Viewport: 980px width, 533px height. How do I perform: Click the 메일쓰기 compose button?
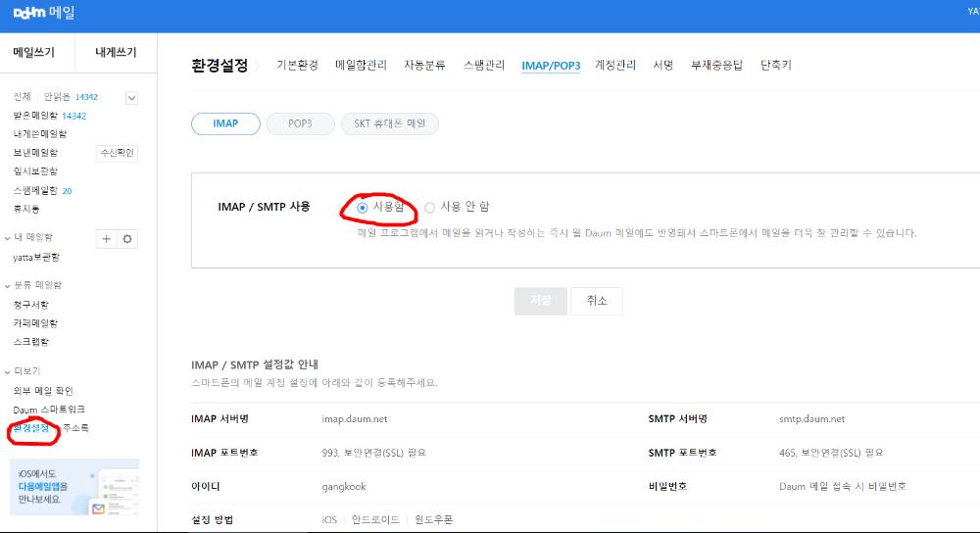33,53
